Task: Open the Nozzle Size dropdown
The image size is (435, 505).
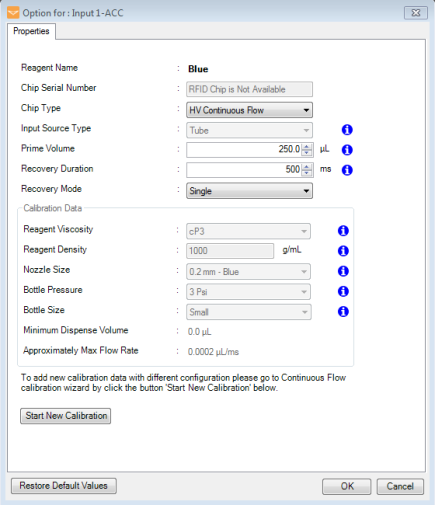Action: (248, 272)
